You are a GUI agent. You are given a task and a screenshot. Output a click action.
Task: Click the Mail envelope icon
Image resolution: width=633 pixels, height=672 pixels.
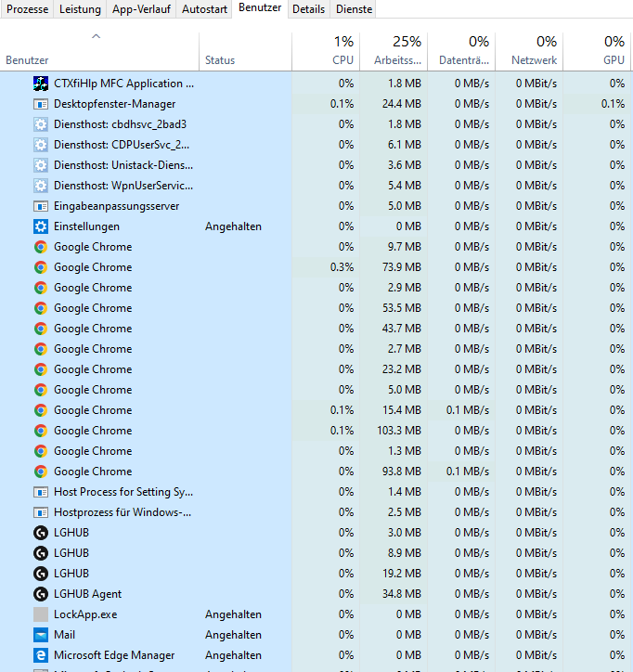coord(41,635)
